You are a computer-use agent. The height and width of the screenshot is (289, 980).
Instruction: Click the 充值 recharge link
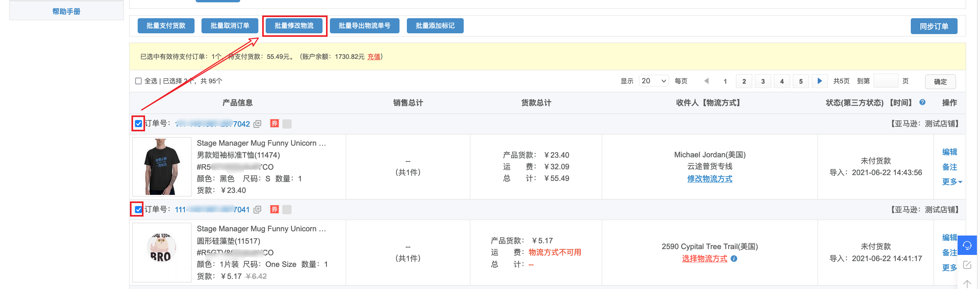[x=374, y=57]
